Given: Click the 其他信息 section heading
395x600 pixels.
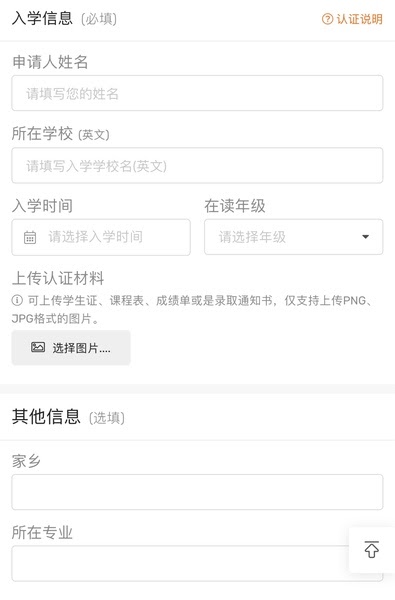Looking at the screenshot, I should point(46,417).
